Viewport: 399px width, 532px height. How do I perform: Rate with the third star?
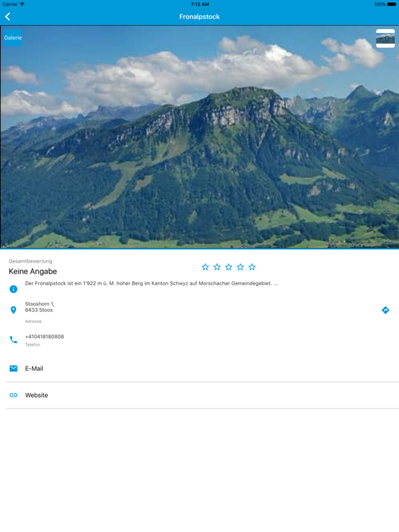(229, 267)
